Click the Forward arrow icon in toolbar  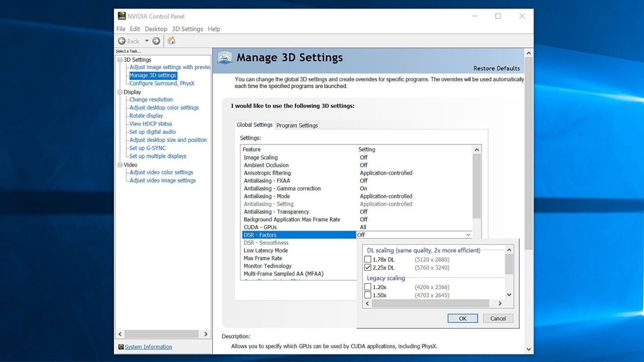[x=156, y=41]
